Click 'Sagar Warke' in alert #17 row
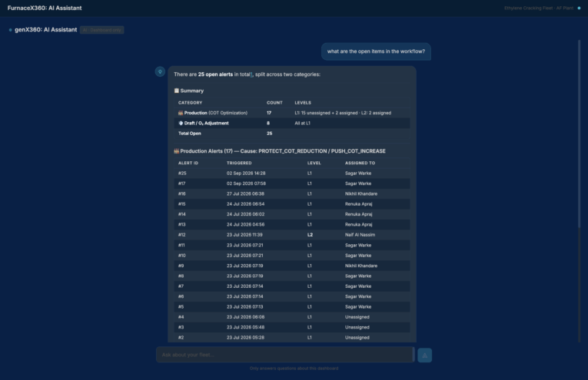This screenshot has height=380, width=588. coord(358,183)
